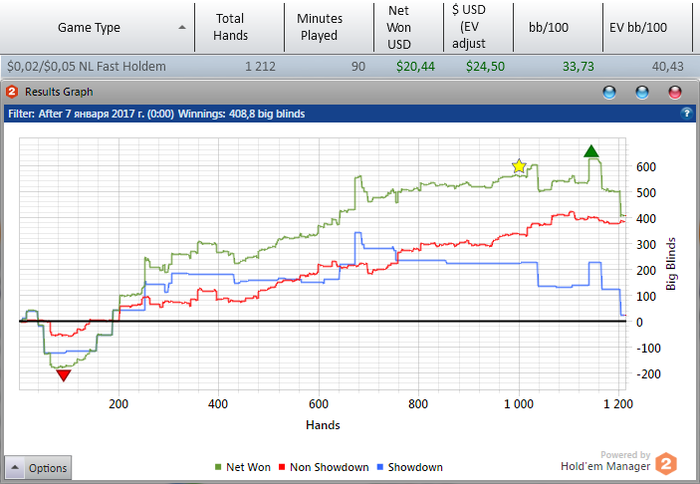
Task: Sort by the Game Type column header
Action: point(97,27)
